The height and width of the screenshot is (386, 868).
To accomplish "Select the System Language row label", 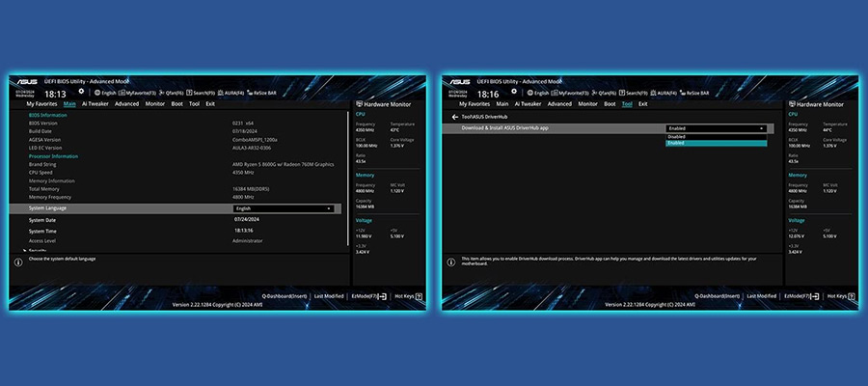I will click(47, 208).
